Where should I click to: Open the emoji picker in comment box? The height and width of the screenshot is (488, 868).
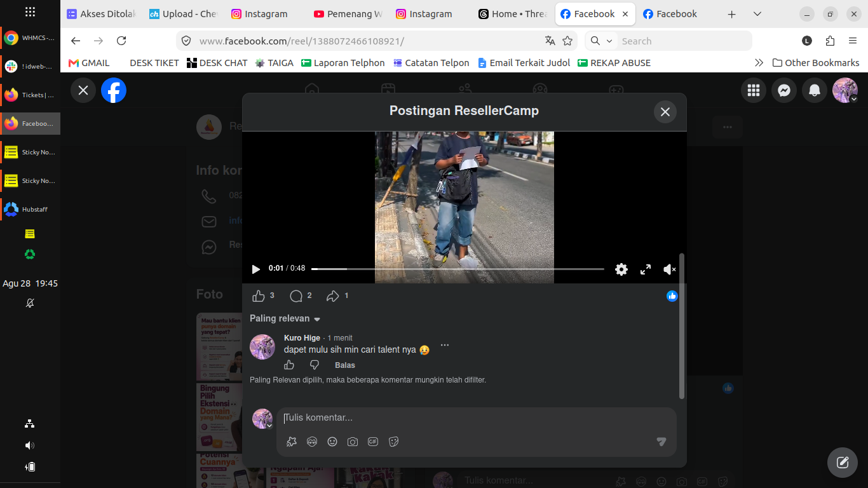332,442
